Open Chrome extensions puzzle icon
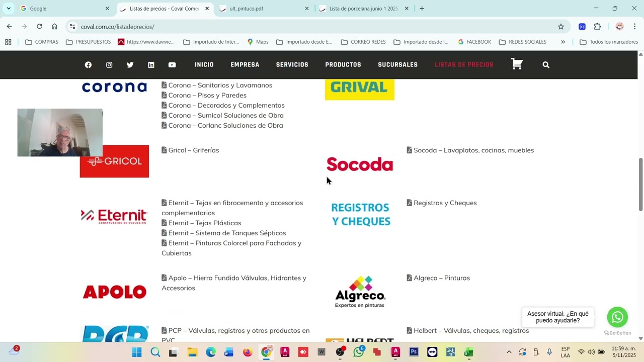Image resolution: width=644 pixels, height=362 pixels. (597, 27)
